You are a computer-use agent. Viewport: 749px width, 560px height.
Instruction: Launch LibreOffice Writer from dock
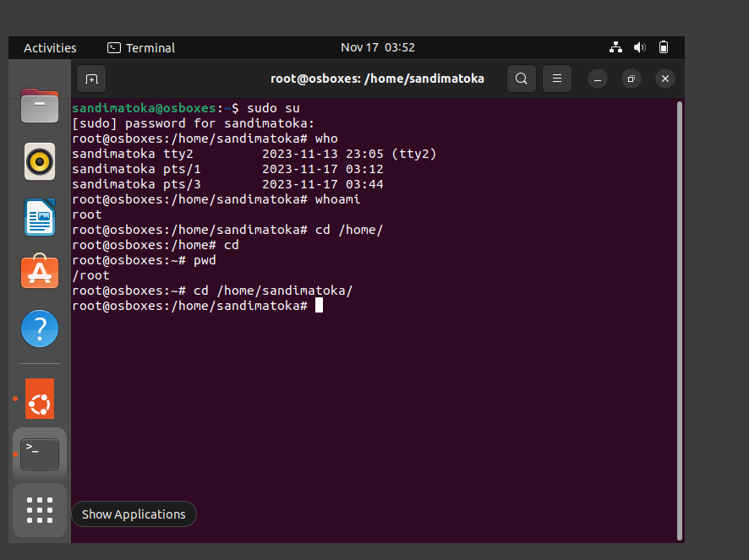click(x=40, y=217)
